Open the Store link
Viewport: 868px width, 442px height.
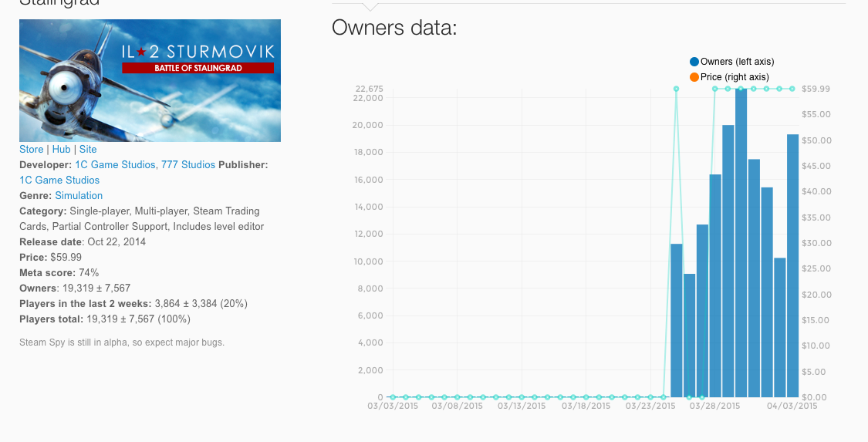31,150
